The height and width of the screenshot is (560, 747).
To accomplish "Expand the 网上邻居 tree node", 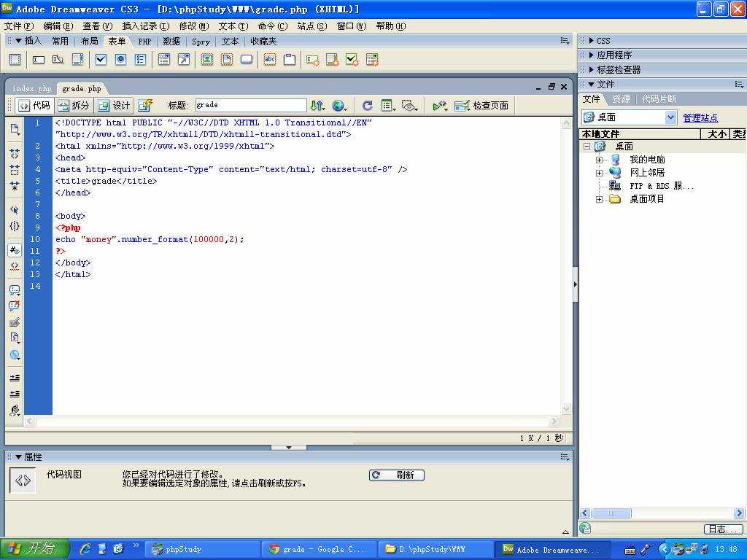I will point(600,173).
